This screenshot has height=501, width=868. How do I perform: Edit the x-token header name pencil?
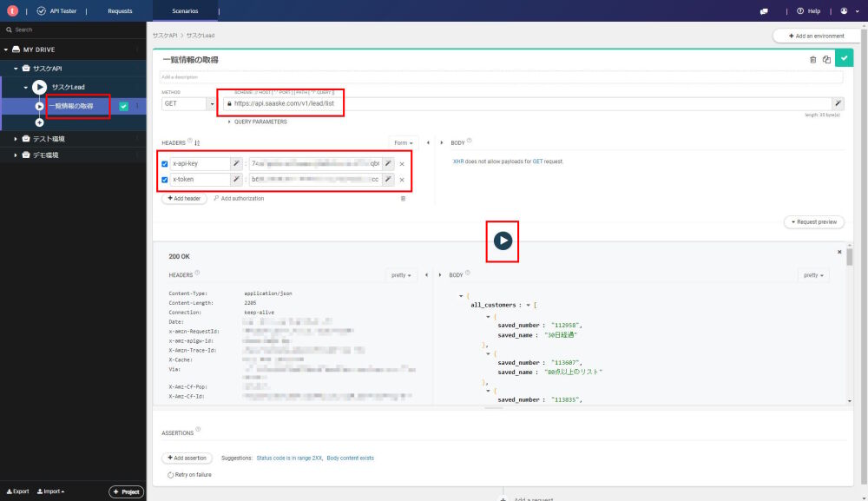click(x=236, y=180)
